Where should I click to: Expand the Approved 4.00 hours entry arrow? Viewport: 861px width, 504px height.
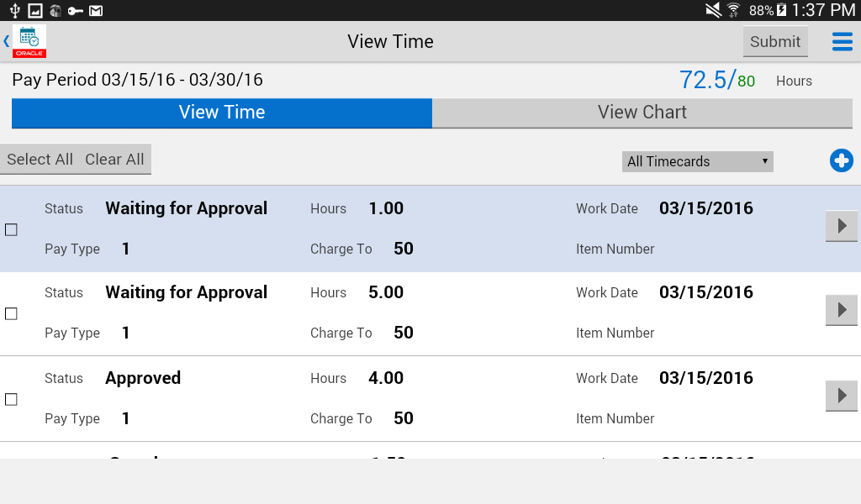click(x=841, y=396)
